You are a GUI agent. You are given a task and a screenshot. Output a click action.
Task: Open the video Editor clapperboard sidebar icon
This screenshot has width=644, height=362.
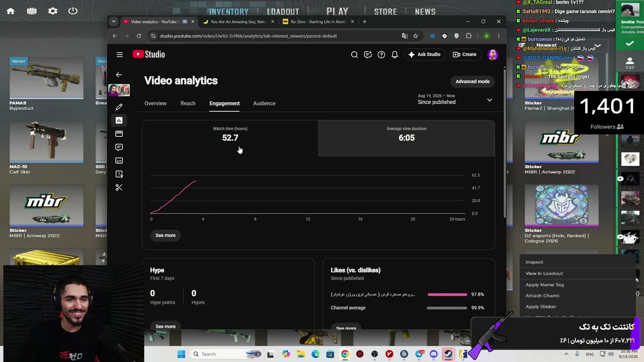(119, 134)
